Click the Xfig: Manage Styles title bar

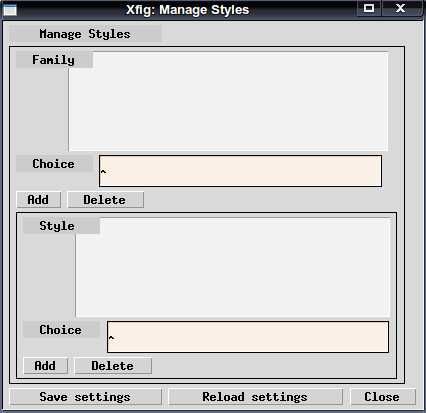187,10
